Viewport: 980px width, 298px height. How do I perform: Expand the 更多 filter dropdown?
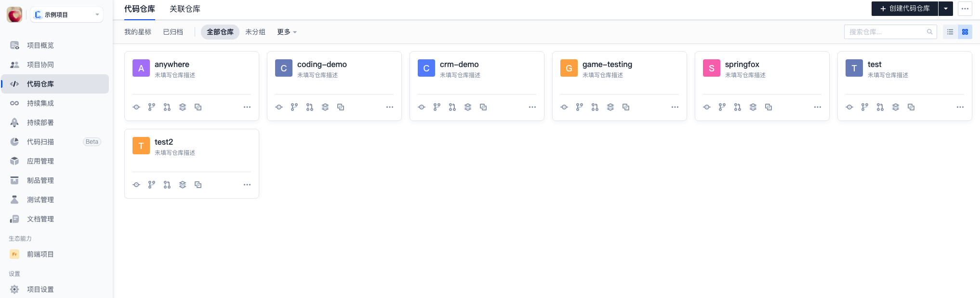287,32
